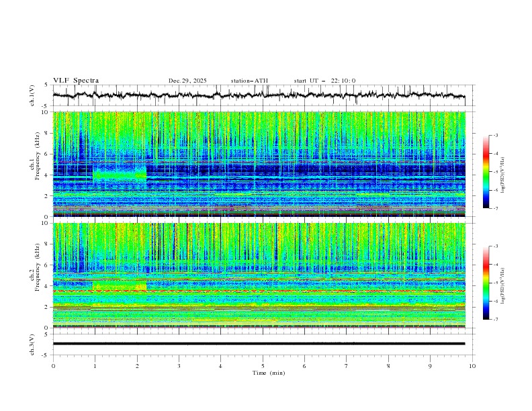Click the "station=ATH" label
The image size is (532, 411).
coord(249,81)
